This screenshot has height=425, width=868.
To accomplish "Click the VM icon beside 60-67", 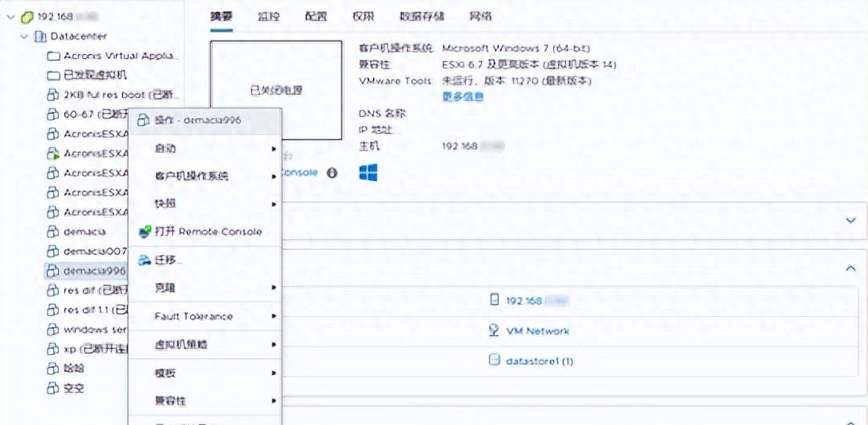I will [52, 114].
